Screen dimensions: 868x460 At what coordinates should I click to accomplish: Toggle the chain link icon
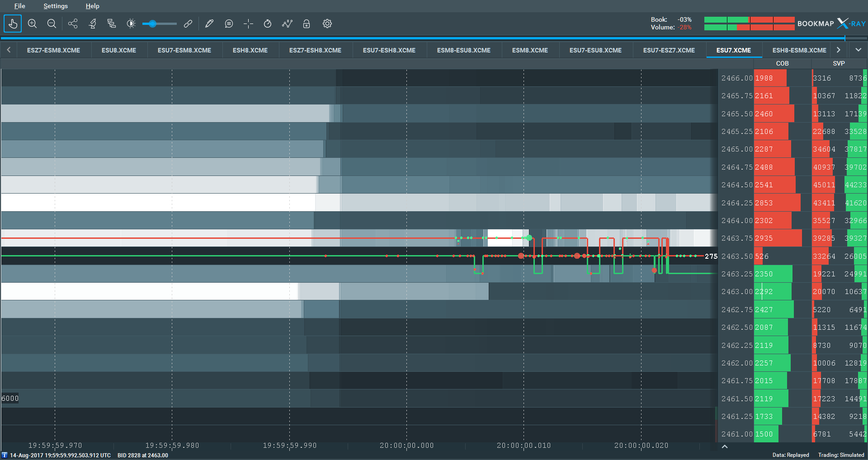coord(188,24)
